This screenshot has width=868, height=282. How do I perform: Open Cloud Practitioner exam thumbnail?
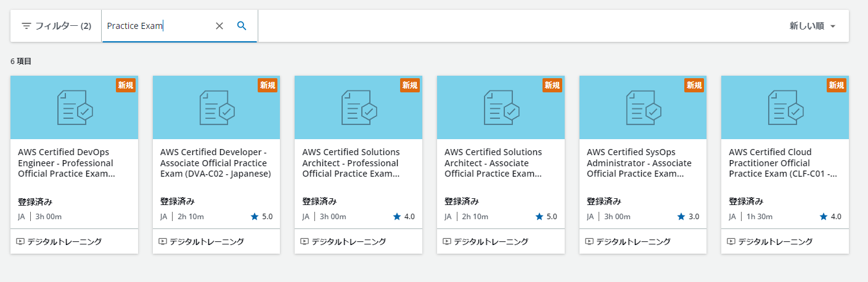[x=785, y=108]
